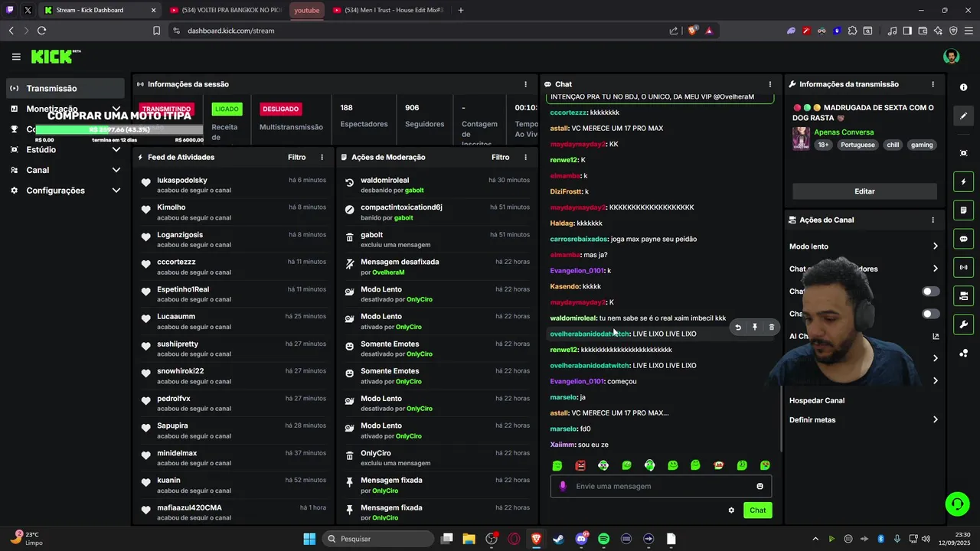Open options menu of Informações da sessão
980x551 pixels.
pos(525,84)
